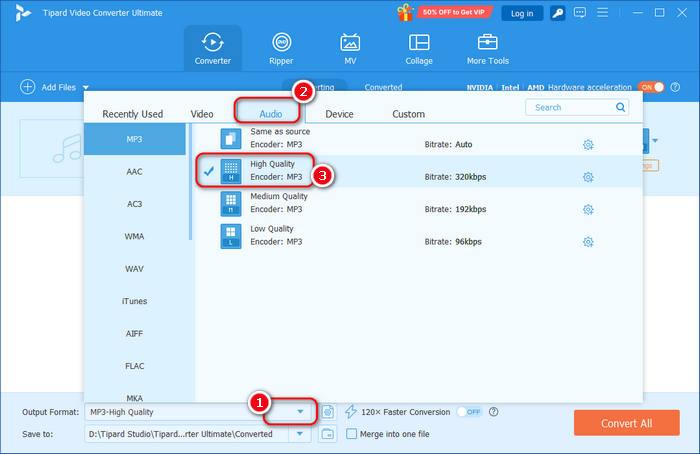Select WAV format in list
Image resolution: width=700 pixels, height=454 pixels.
(134, 269)
